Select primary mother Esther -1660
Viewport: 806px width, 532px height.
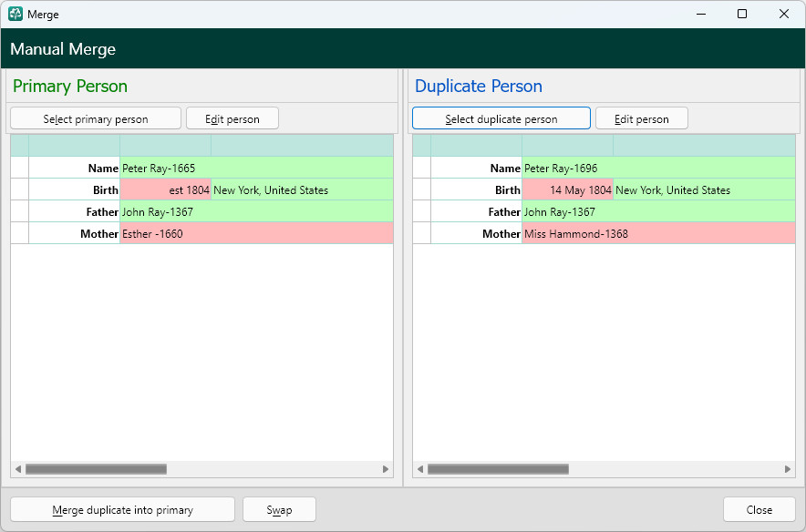256,233
